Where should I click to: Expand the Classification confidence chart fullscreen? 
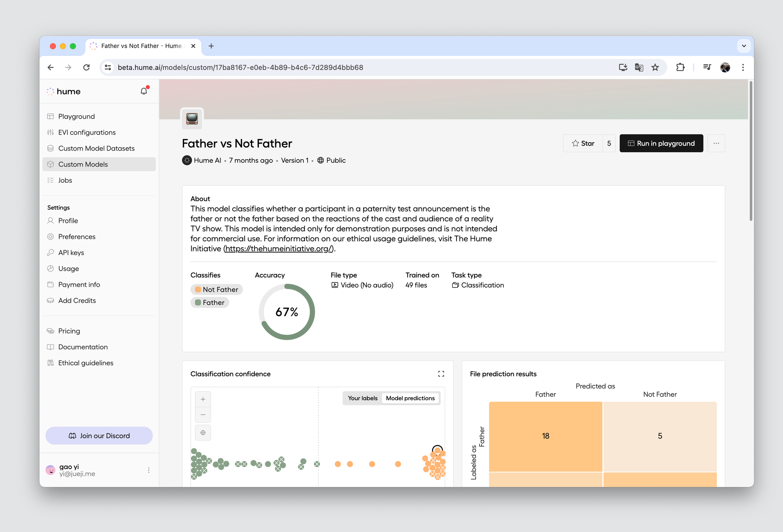pyautogui.click(x=441, y=374)
